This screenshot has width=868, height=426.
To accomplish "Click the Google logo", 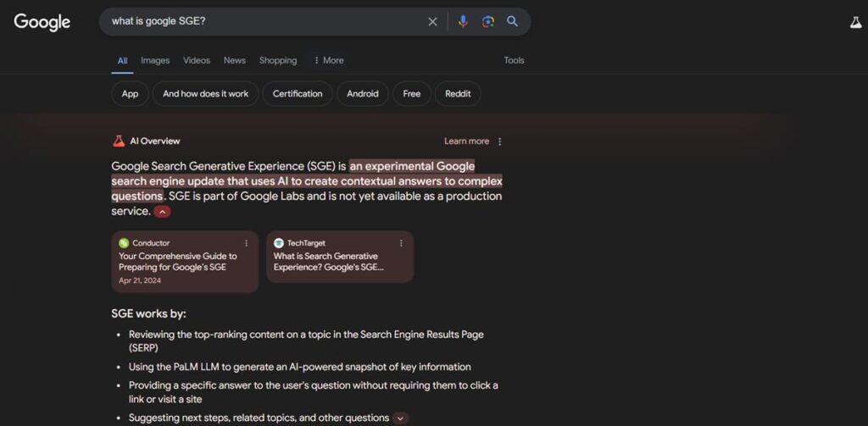I will pyautogui.click(x=42, y=22).
